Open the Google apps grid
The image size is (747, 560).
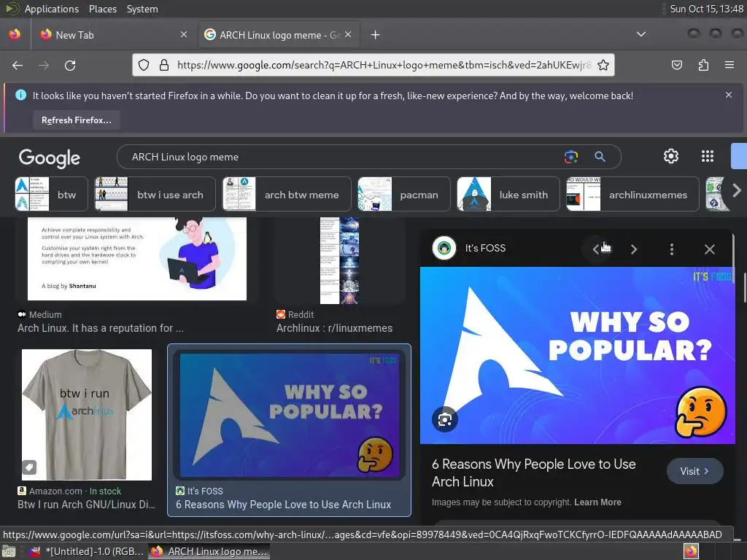pos(708,156)
